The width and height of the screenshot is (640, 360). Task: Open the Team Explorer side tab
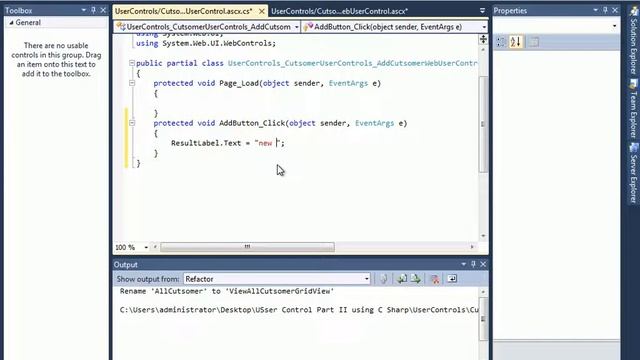coord(633,108)
